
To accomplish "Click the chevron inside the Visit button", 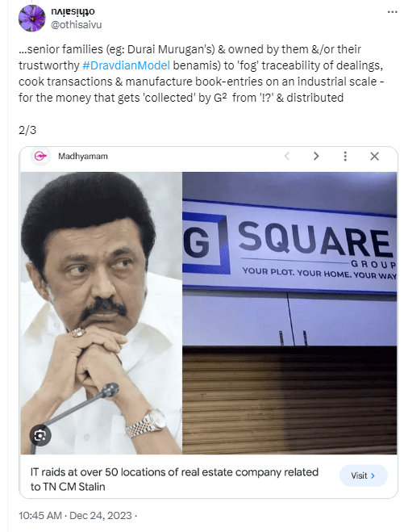I will pyautogui.click(x=373, y=475).
